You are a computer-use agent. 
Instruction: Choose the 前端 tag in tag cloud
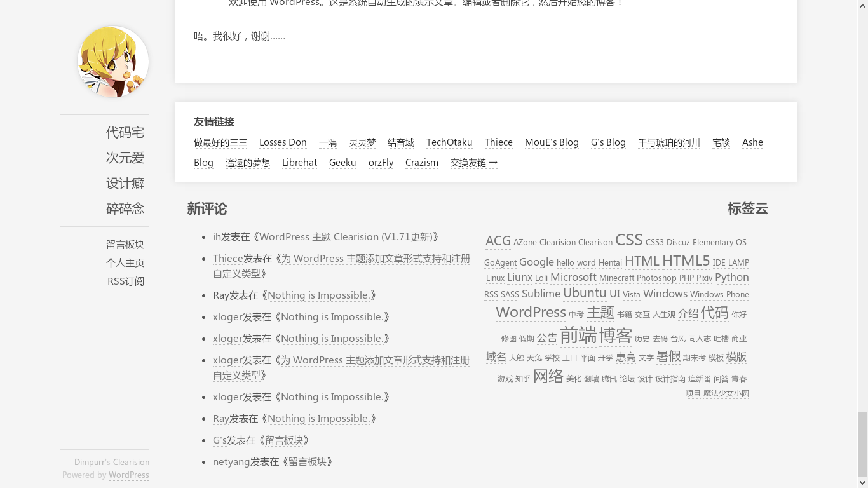(578, 335)
